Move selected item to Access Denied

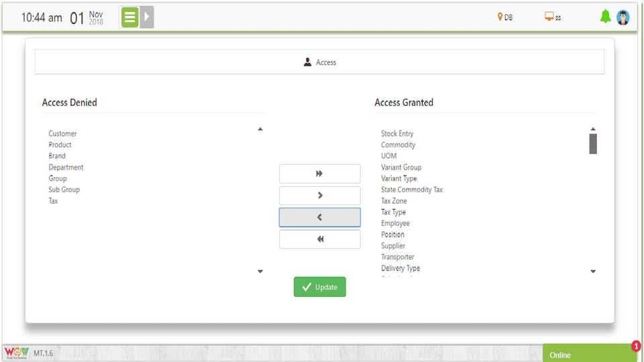click(319, 217)
